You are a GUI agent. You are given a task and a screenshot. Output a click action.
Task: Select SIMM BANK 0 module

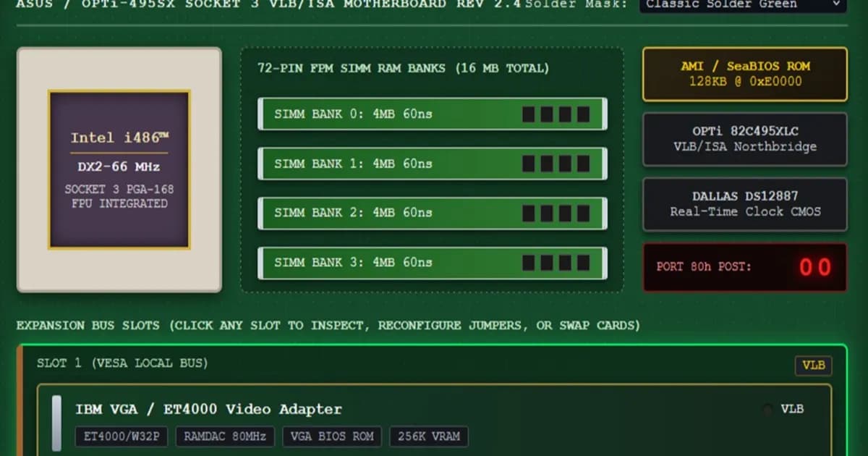coord(433,114)
